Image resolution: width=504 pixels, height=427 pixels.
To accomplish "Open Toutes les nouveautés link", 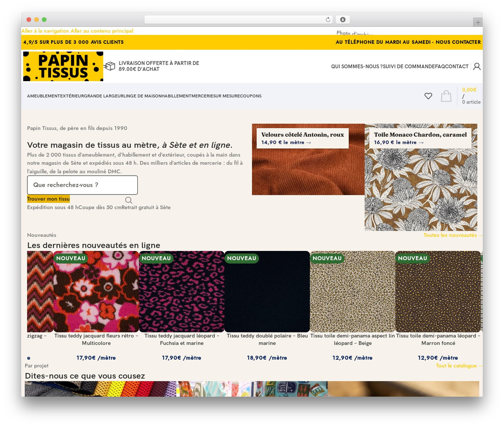I will [x=452, y=235].
